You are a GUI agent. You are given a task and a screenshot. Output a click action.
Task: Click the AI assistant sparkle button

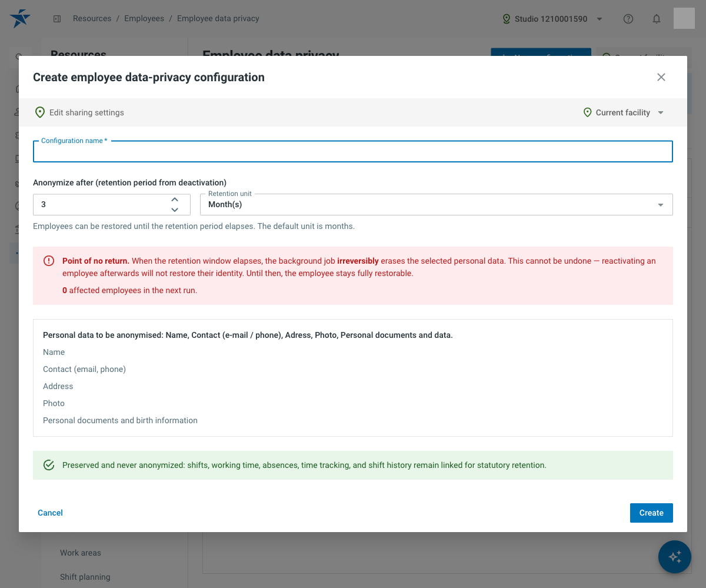(675, 557)
